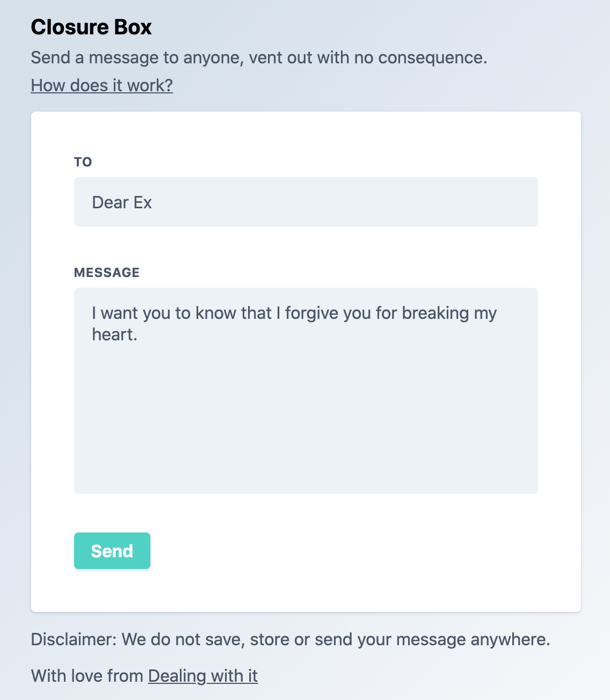The height and width of the screenshot is (700, 610).
Task: Follow the "Dealing with it" link
Action: pos(202,676)
